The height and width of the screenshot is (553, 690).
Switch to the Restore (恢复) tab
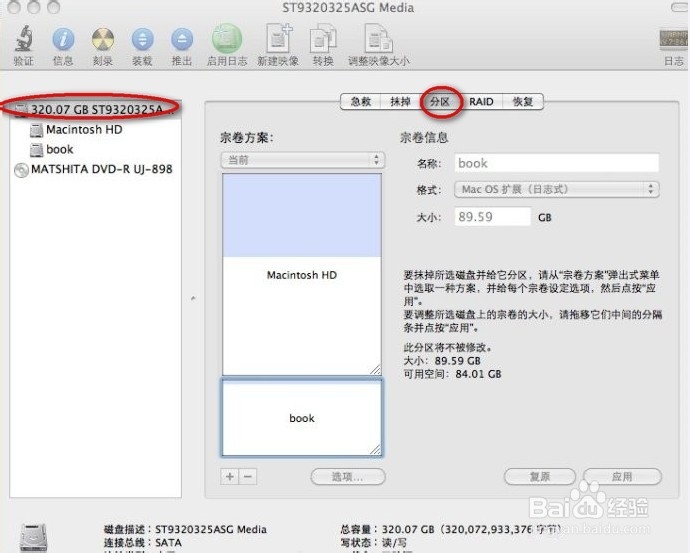(523, 102)
